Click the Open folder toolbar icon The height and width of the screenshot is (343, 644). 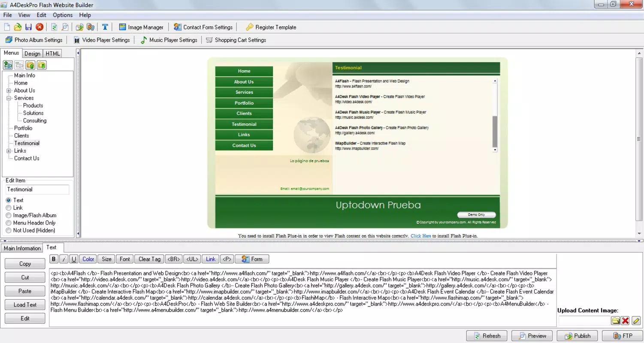pos(18,27)
